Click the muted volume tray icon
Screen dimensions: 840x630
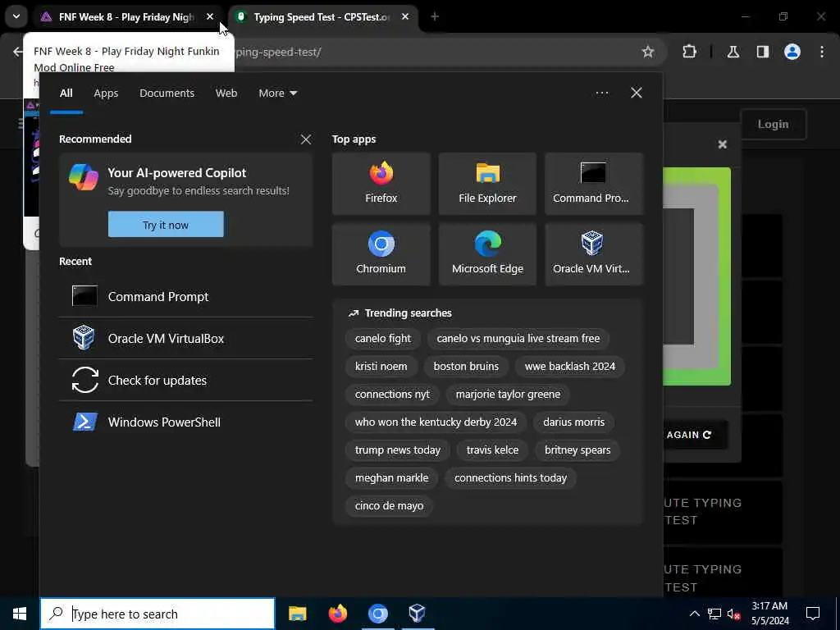[733, 614]
